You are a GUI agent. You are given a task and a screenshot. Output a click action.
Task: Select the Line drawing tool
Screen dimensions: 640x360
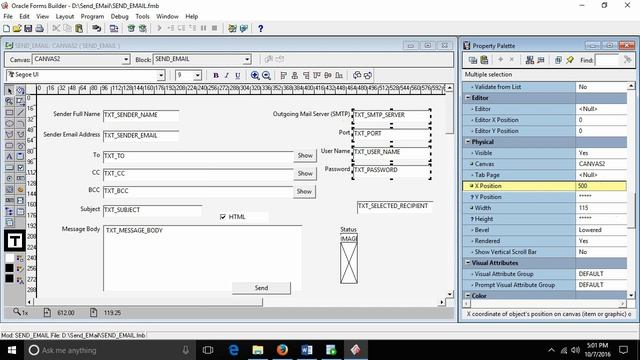click(x=20, y=112)
